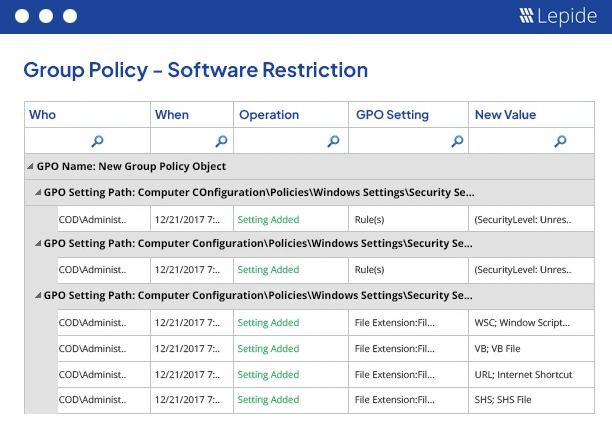Click the New Value filter input field
612x430 pixels.
(x=532, y=141)
